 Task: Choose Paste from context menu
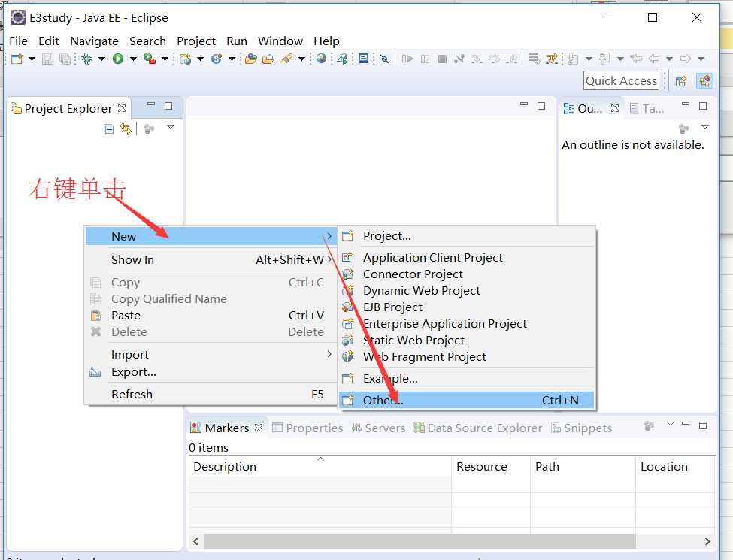click(x=210, y=316)
